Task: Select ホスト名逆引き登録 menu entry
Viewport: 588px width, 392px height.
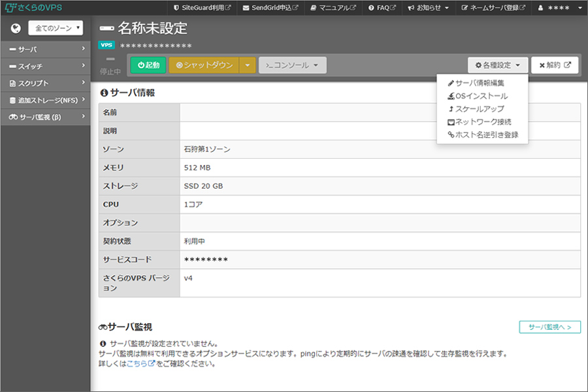Action: pyautogui.click(x=483, y=135)
